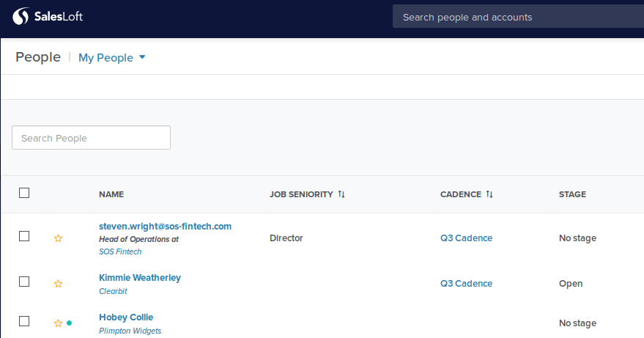This screenshot has height=338, width=644.
Task: Tick the checkbox next to Hobey Collie
Action: point(24,321)
